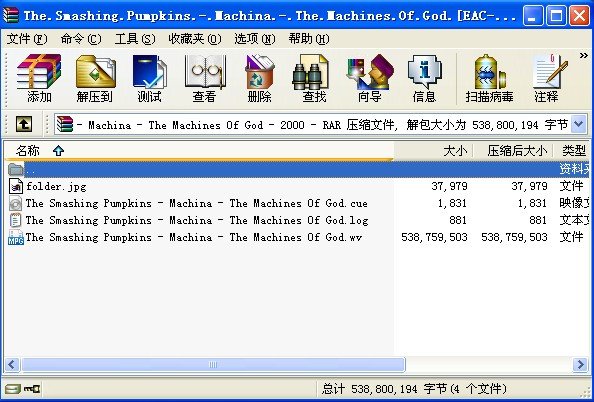The height and width of the screenshot is (402, 594).
Task: Click the 查看 (View) toolbar icon
Action: pos(204,78)
